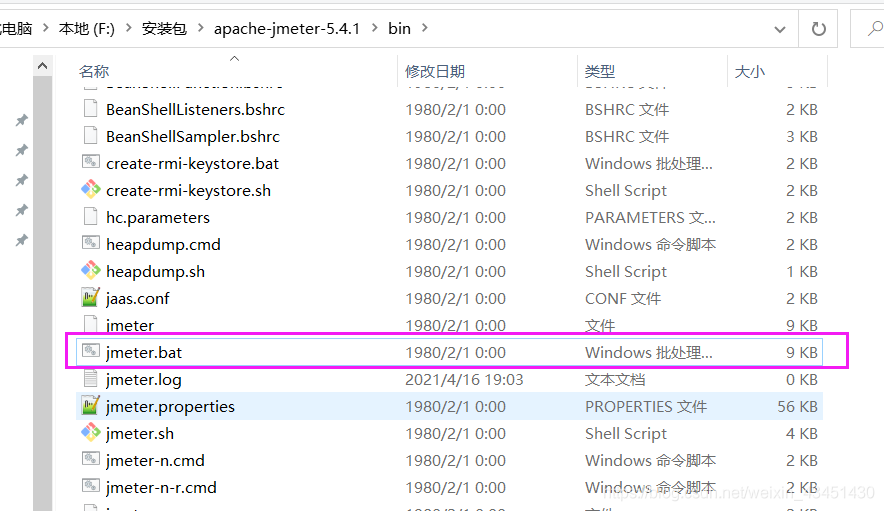
Task: Sort by the 修改日期 column header
Action: pos(435,71)
